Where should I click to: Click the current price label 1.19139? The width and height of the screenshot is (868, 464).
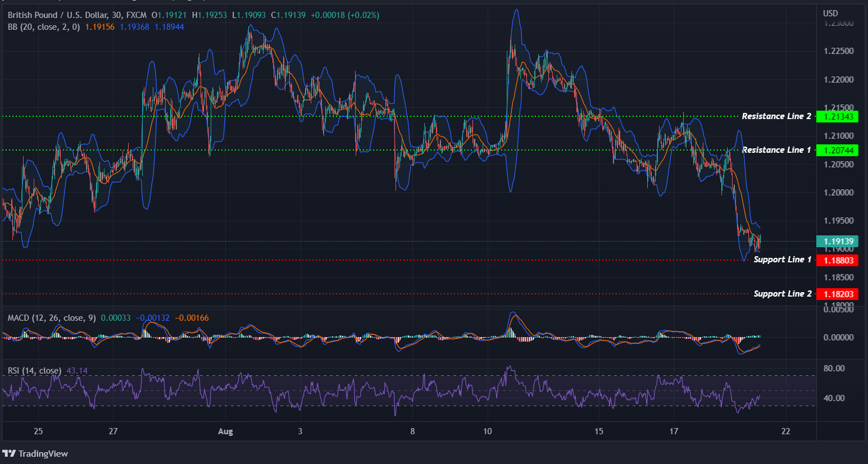point(838,240)
